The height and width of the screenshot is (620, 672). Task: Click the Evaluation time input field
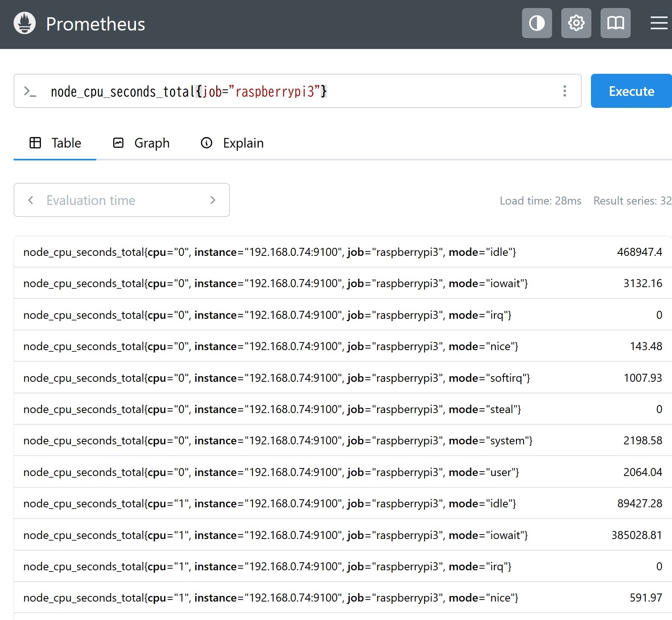pyautogui.click(x=120, y=200)
